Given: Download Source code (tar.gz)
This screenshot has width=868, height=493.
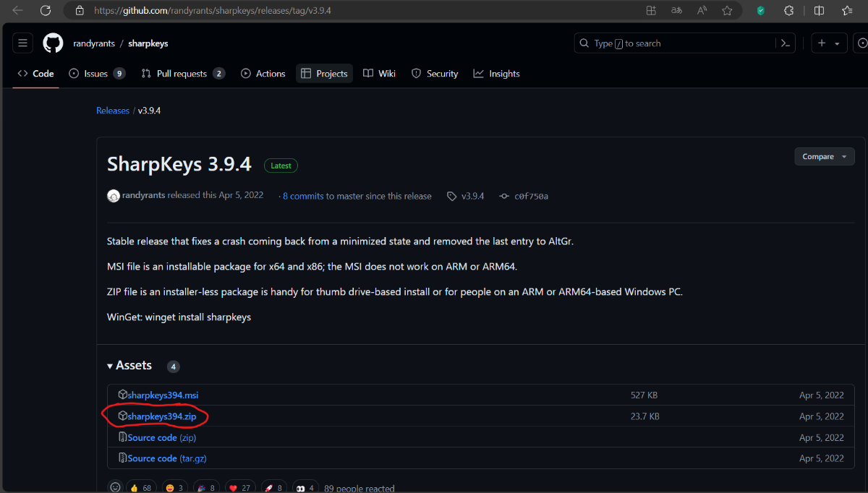Looking at the screenshot, I should click(167, 458).
